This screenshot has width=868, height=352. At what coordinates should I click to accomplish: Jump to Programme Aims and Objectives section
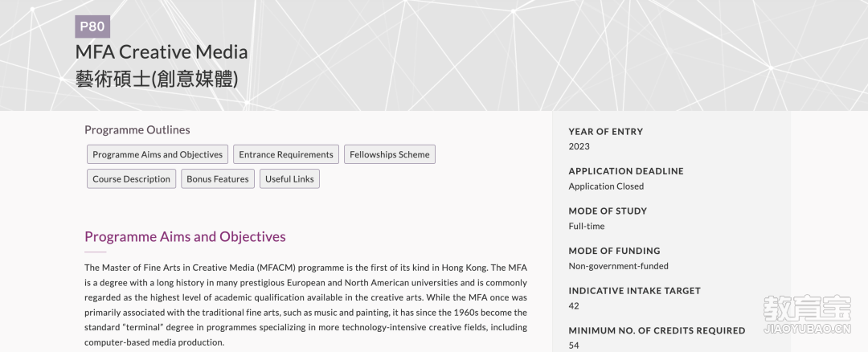point(158,154)
